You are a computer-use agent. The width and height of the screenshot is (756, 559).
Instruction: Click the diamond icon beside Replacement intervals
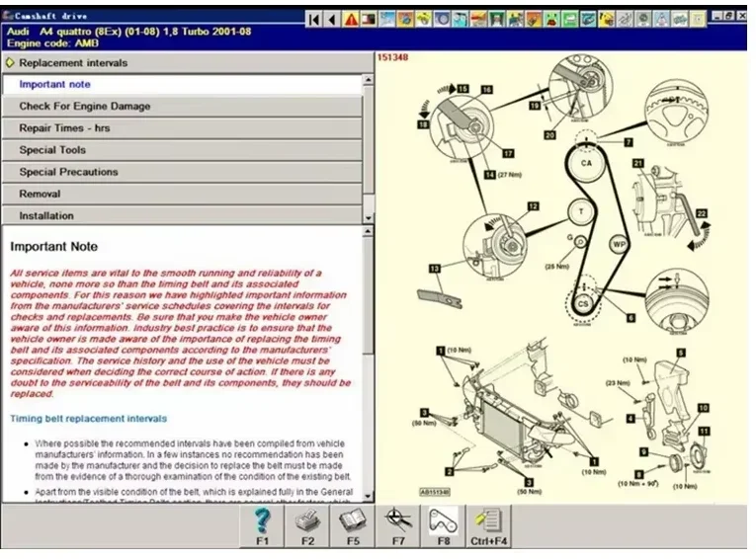click(10, 62)
